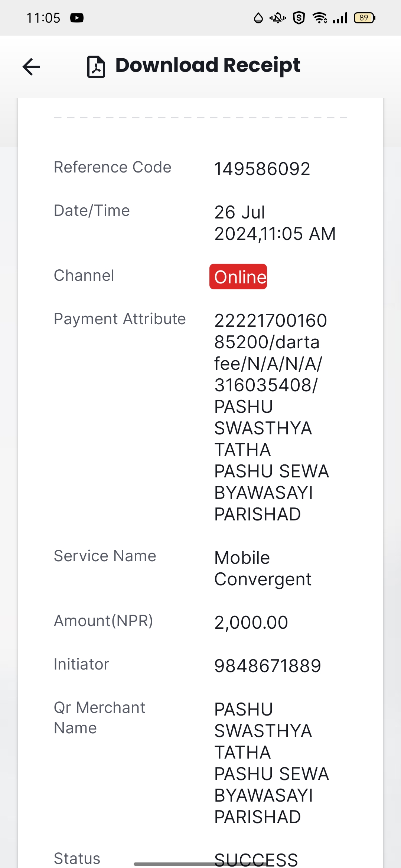Click the PDF receipt download icon

point(96,67)
